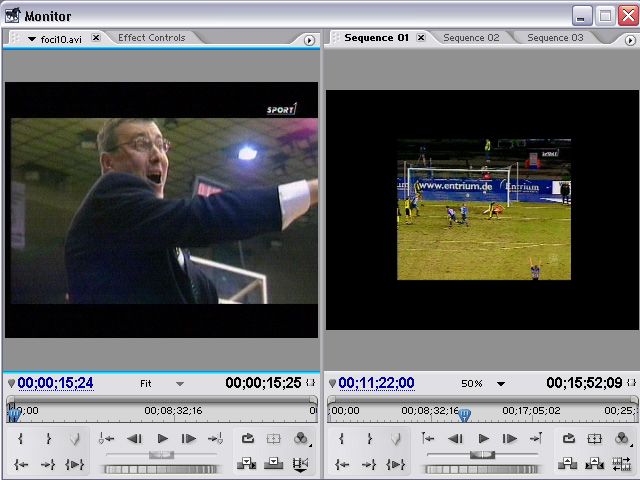This screenshot has width=640, height=480.
Task: Click the Program monitor shuttle slider
Action: [483, 455]
